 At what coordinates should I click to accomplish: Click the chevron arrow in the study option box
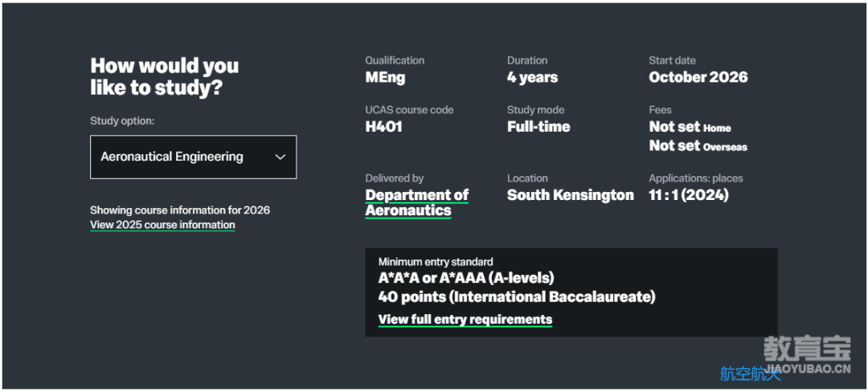(280, 157)
